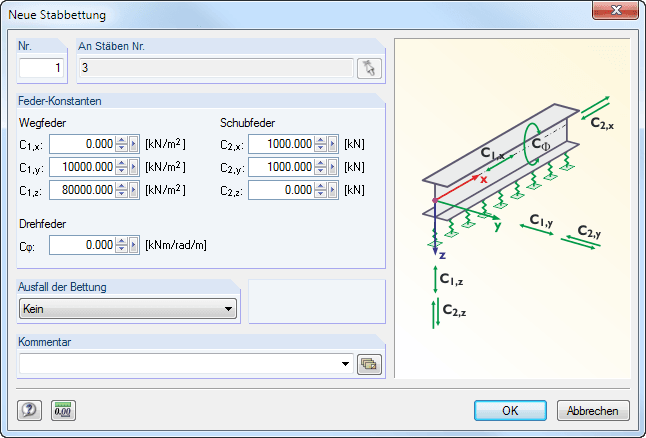The width and height of the screenshot is (646, 438).
Task: Click the arrow button beside the C1,x field
Action: [134, 144]
